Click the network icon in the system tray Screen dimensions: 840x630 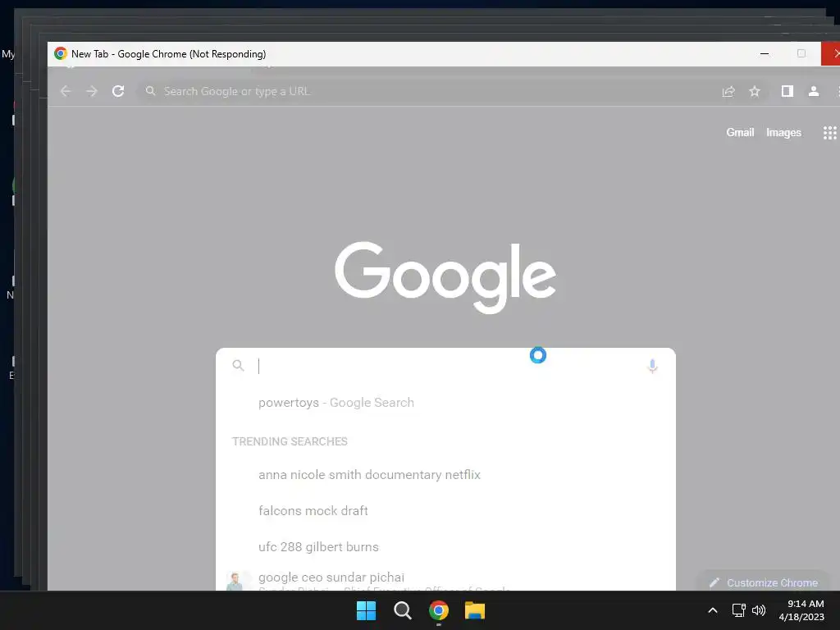[x=739, y=610]
